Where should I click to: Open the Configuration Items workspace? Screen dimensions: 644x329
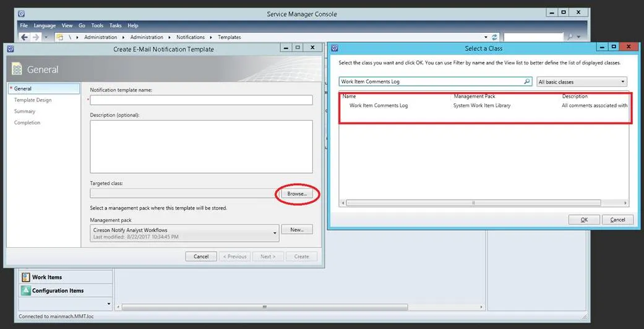(66, 291)
